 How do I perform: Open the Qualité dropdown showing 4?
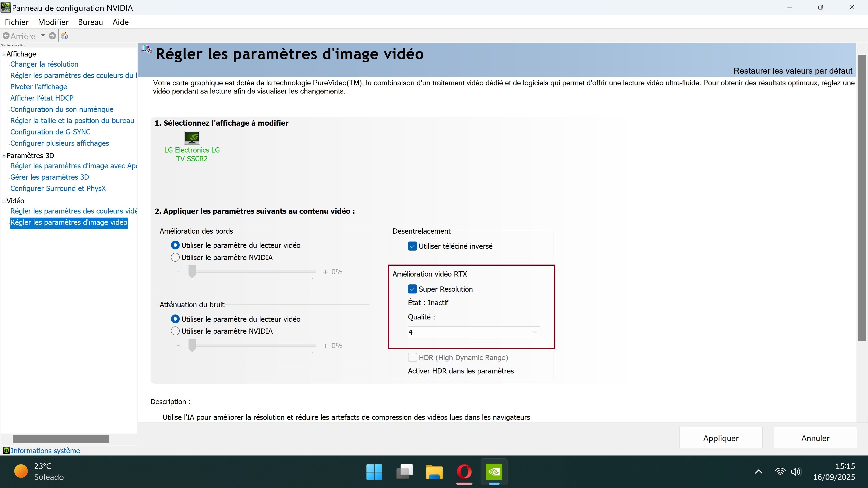(x=474, y=332)
